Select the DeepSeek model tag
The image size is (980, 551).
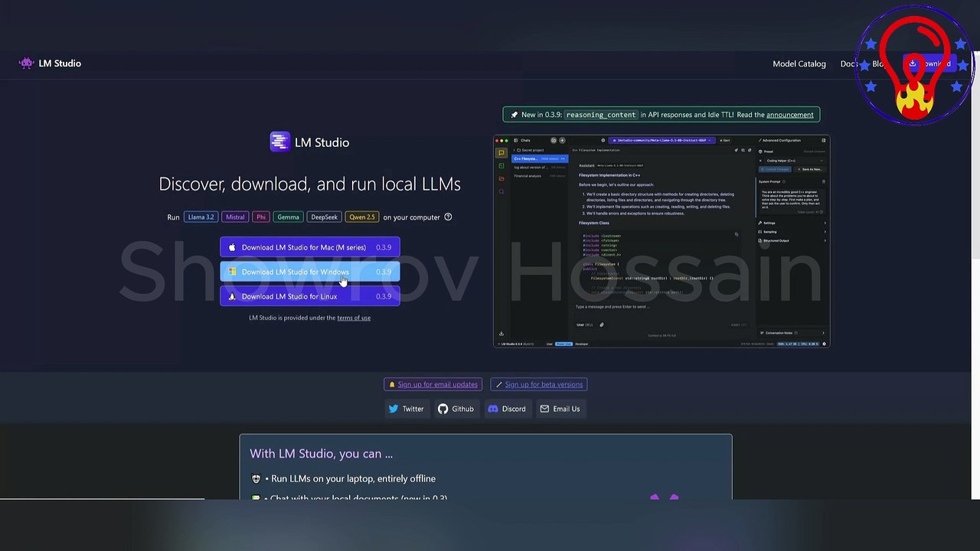pyautogui.click(x=324, y=217)
